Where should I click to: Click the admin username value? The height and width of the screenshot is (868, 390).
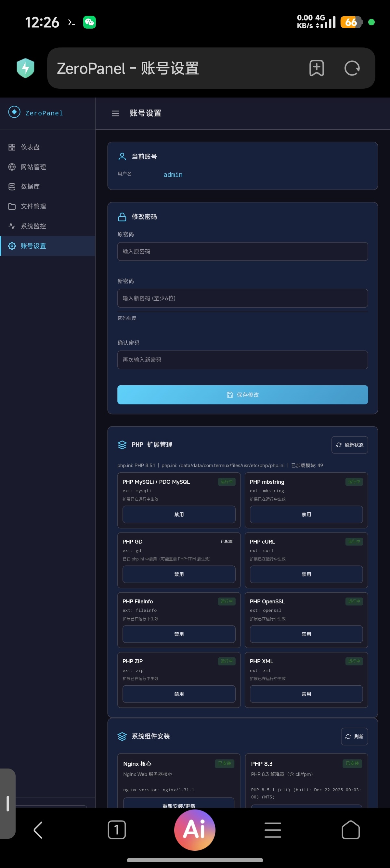(173, 175)
